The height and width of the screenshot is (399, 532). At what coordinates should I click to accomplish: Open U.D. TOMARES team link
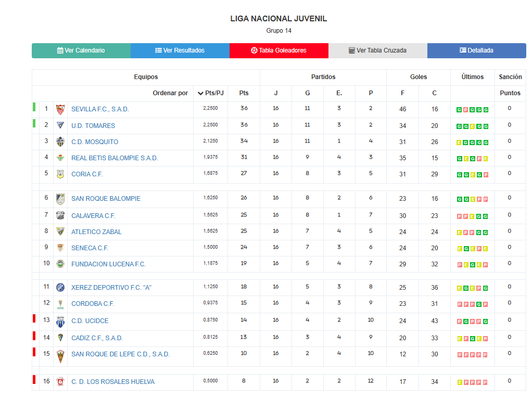tap(93, 126)
